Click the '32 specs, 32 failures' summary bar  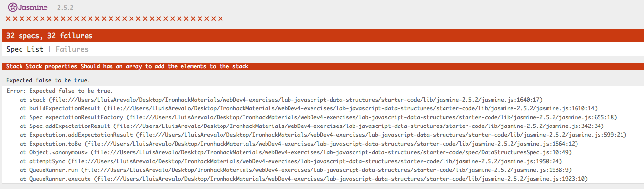(x=322, y=36)
